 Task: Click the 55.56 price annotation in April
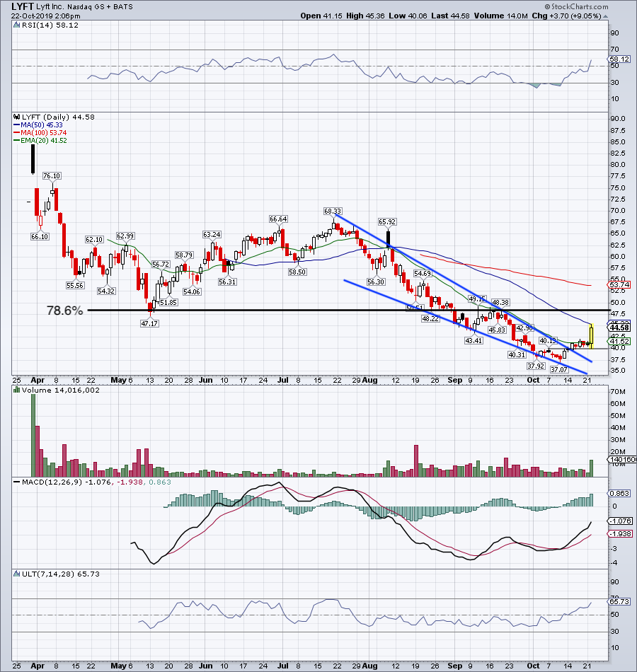75,285
